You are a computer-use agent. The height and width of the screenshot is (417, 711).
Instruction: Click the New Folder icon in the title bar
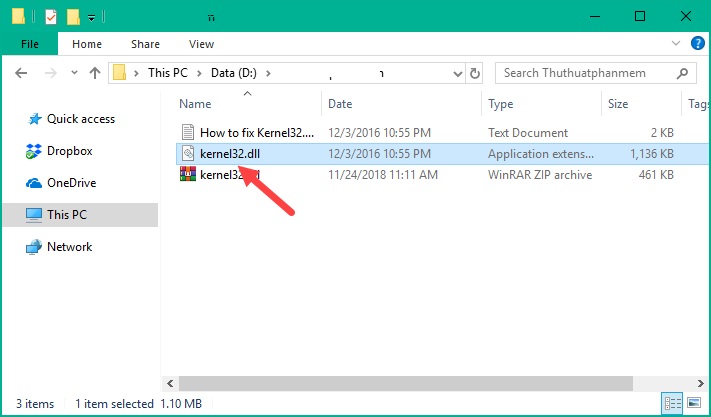coord(73,17)
